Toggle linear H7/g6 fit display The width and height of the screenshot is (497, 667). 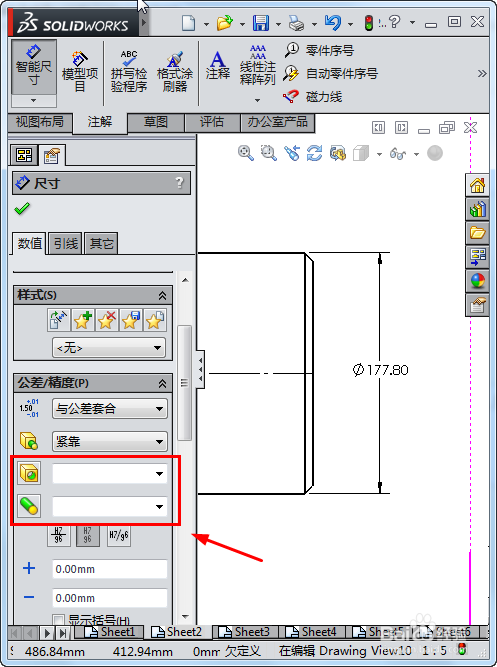[119, 536]
